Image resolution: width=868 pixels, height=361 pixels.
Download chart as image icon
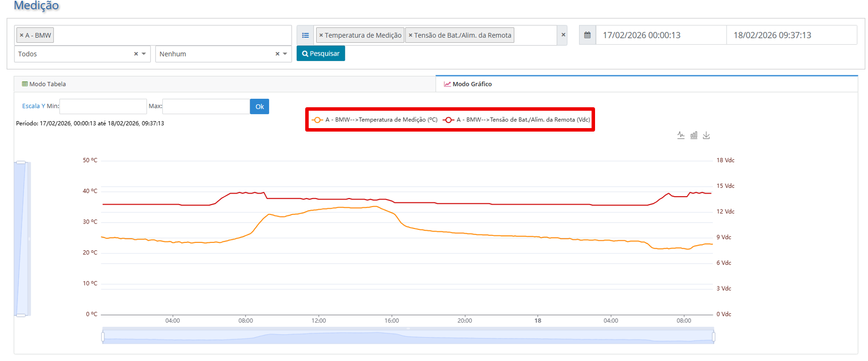point(706,135)
